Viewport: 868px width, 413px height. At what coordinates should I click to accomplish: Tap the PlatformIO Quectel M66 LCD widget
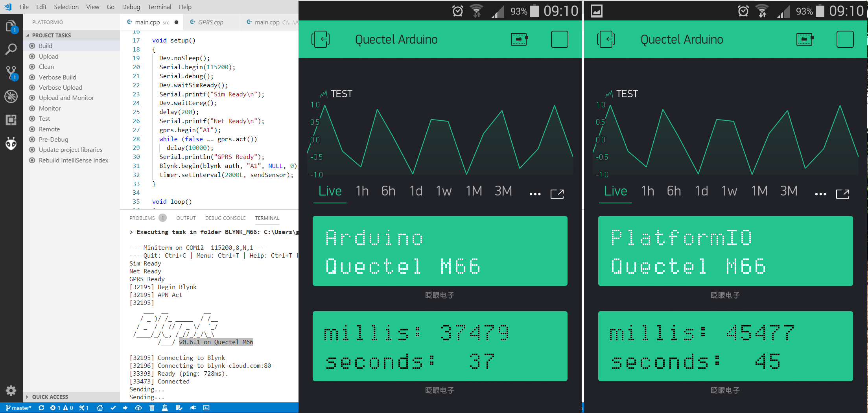click(725, 251)
